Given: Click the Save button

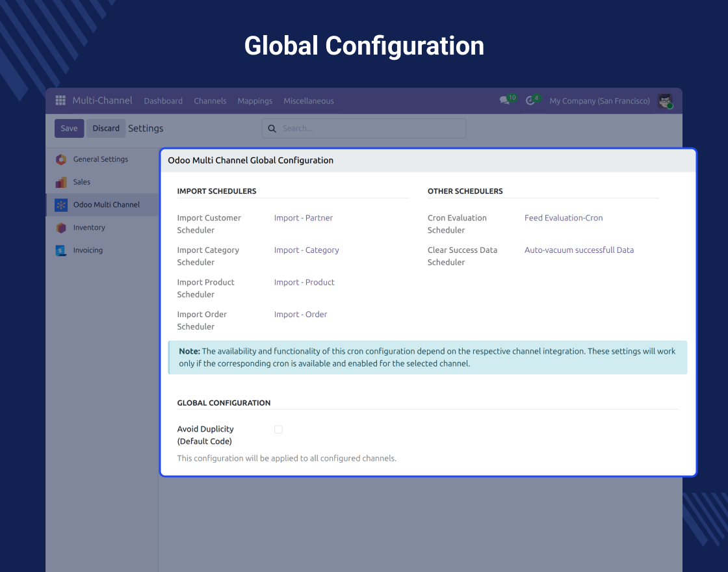Looking at the screenshot, I should click(69, 128).
